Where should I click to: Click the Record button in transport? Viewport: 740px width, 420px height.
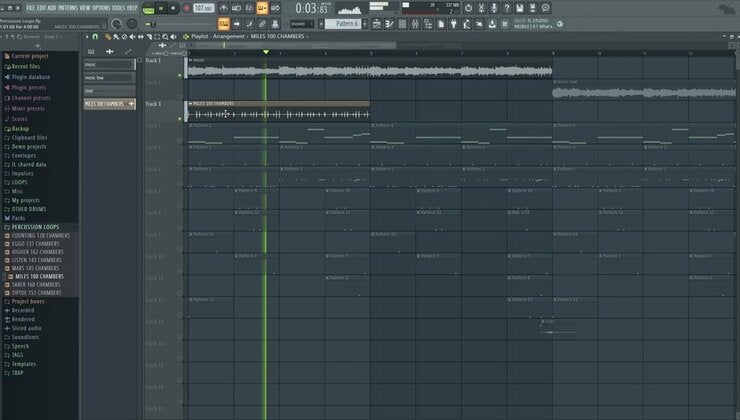click(187, 8)
